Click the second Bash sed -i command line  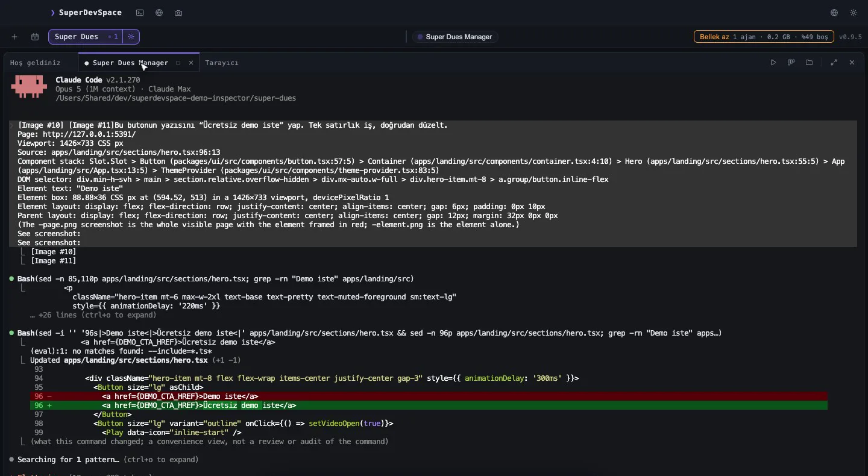[370, 333]
